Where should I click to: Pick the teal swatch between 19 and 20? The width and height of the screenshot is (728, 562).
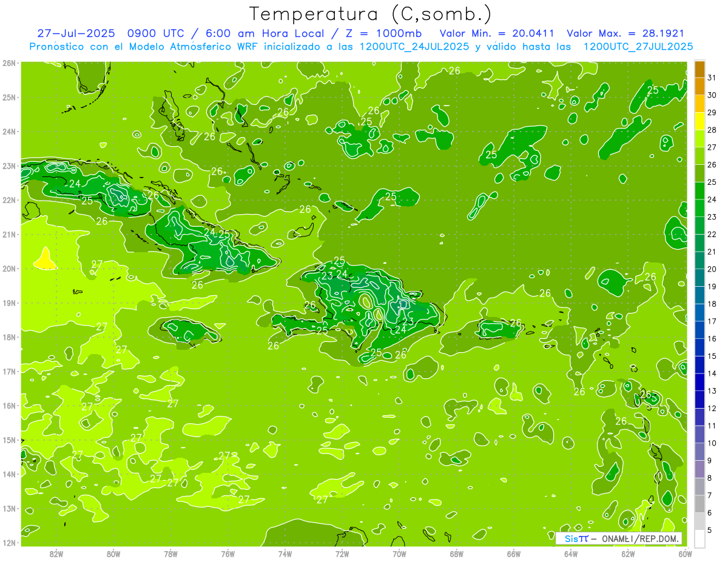click(699, 278)
